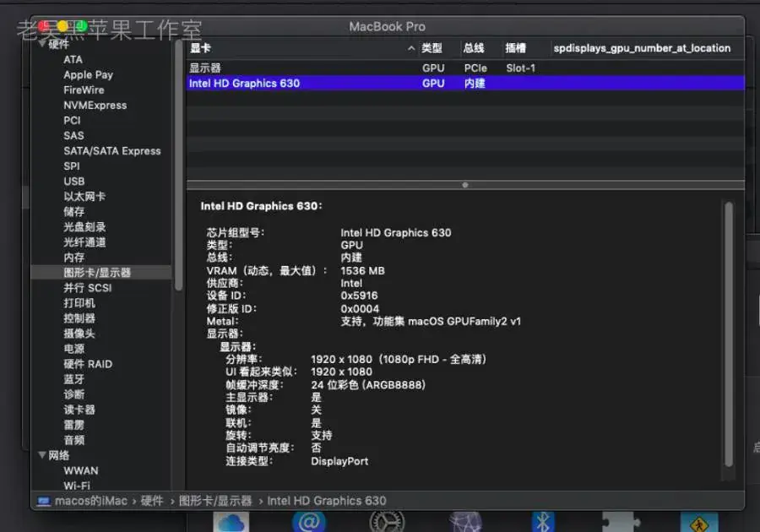Open NVMExpress section
Screen dimensions: 760x532
(x=95, y=106)
